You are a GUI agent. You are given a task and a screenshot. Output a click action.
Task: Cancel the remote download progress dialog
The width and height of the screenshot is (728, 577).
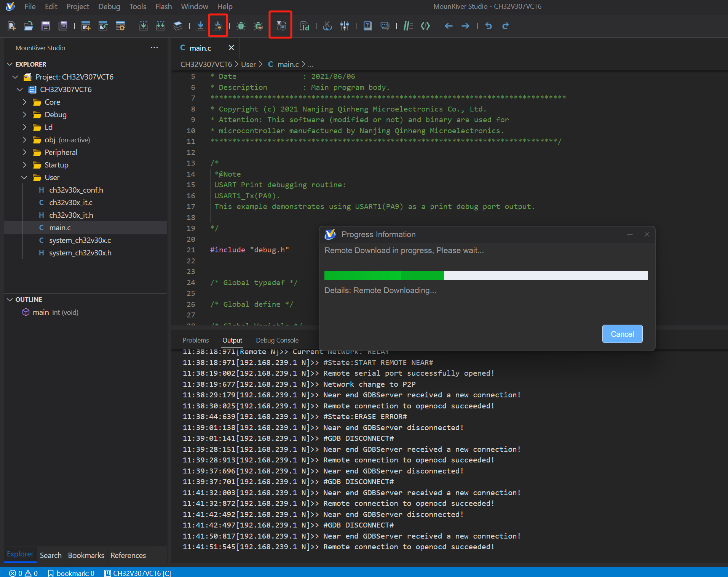click(622, 334)
